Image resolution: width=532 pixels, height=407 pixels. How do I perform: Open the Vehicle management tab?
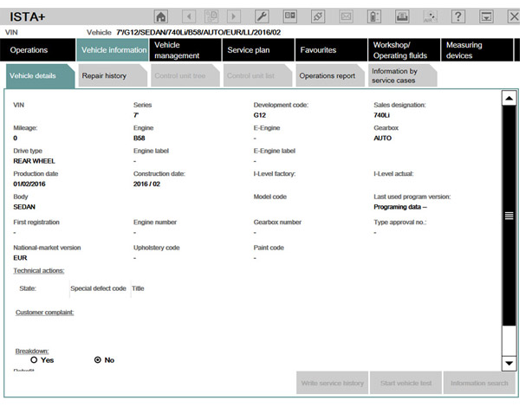coord(185,50)
